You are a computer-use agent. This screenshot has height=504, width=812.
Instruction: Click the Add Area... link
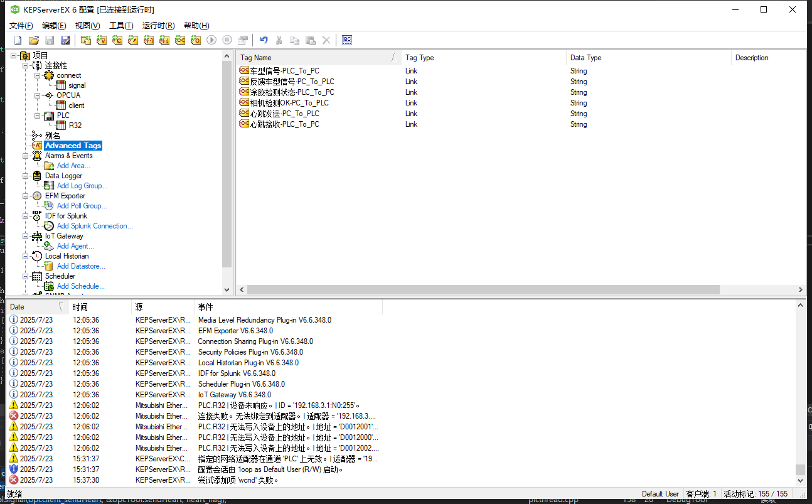coord(73,166)
